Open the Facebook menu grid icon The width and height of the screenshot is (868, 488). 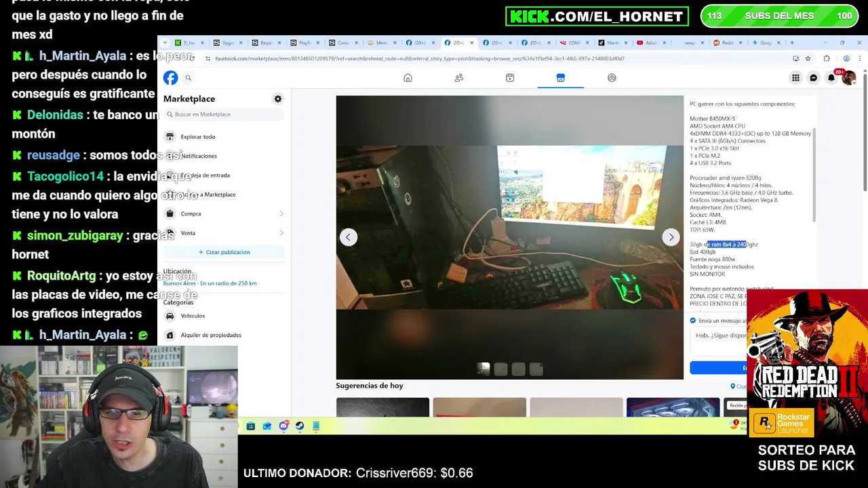tap(795, 78)
